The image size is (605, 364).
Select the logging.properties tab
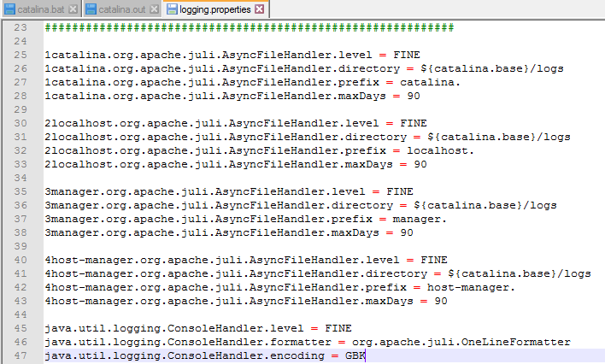215,9
